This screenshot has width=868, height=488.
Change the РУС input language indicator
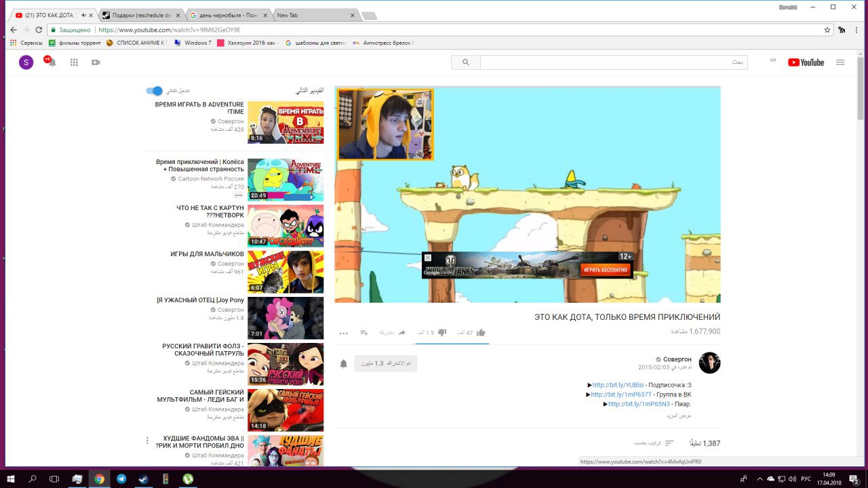tap(807, 479)
